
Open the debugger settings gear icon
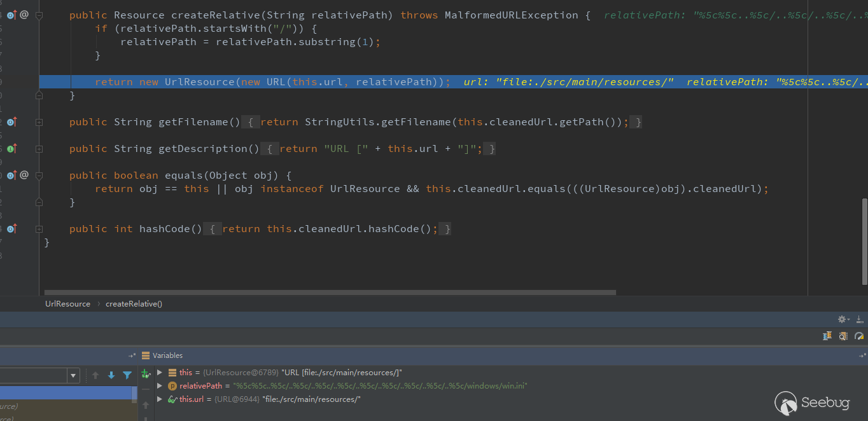coord(843,319)
